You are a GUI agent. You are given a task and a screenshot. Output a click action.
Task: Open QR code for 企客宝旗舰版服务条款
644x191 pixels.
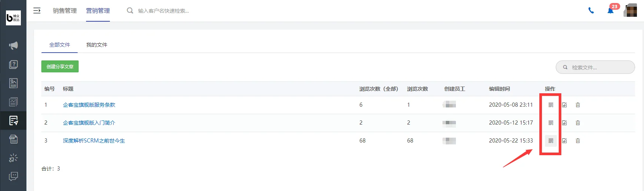click(x=551, y=105)
